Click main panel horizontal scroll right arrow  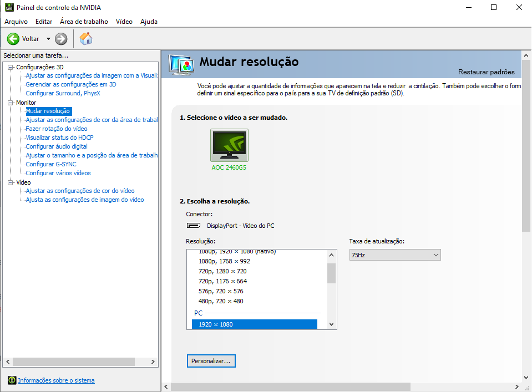[x=516, y=386]
